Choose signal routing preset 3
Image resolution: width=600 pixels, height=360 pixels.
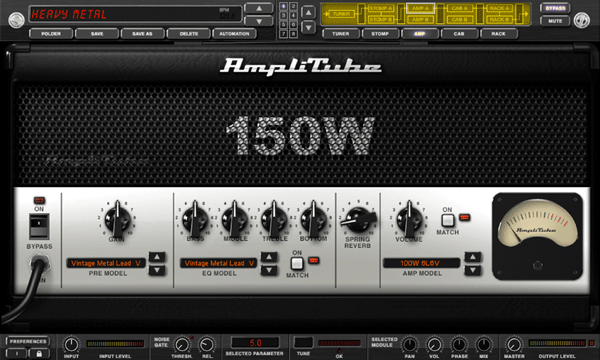point(283,15)
